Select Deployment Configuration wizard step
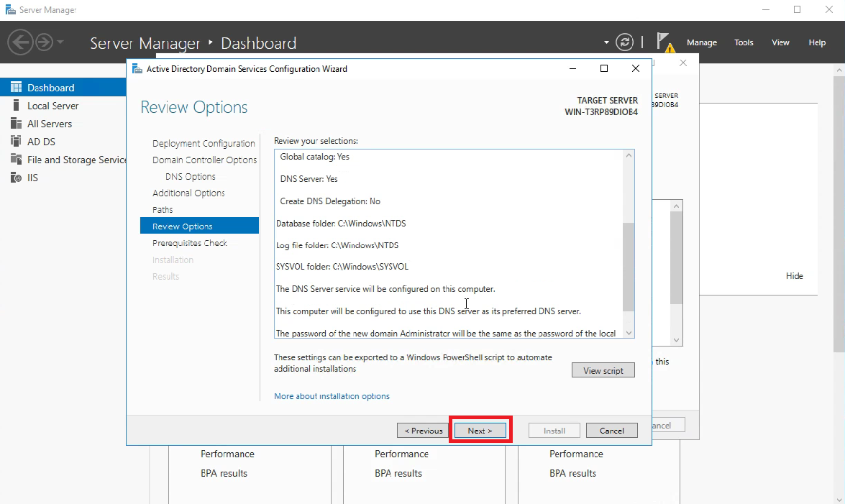This screenshot has width=845, height=504. tap(204, 143)
